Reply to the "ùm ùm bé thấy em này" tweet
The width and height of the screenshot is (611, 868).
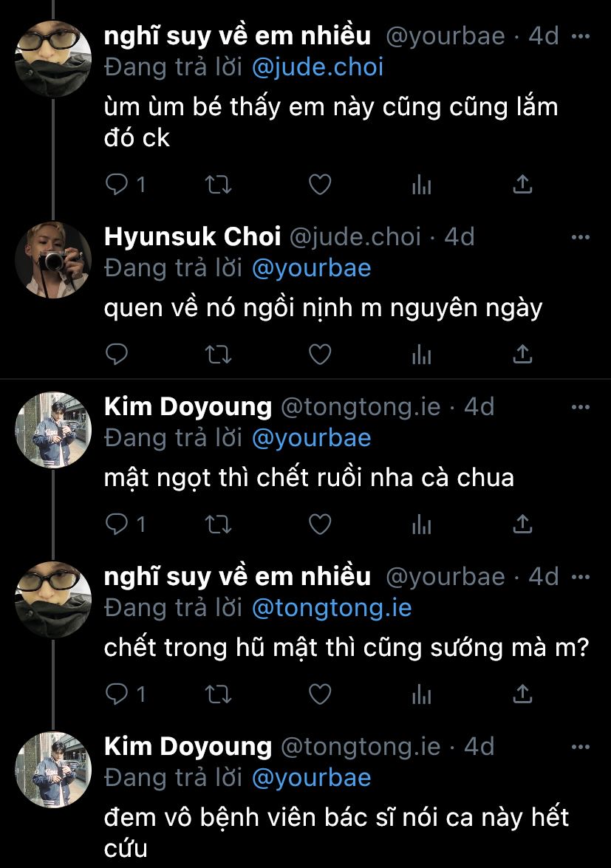click(117, 185)
